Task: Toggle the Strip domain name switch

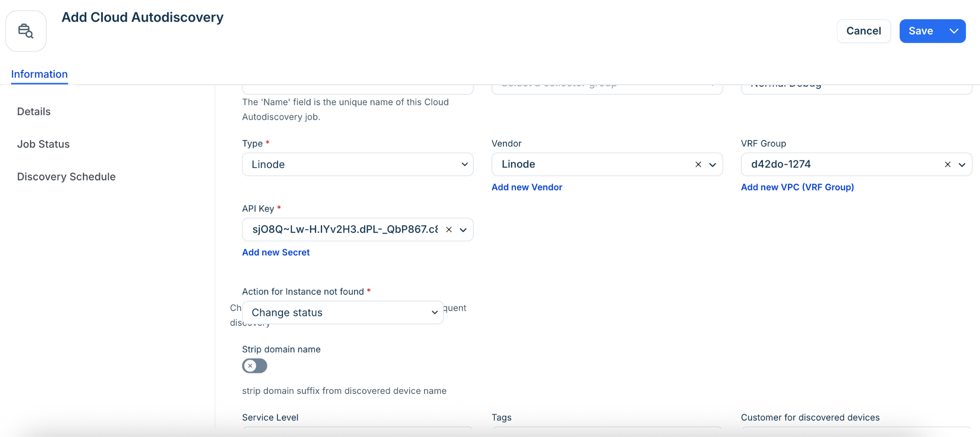Action: click(x=255, y=366)
